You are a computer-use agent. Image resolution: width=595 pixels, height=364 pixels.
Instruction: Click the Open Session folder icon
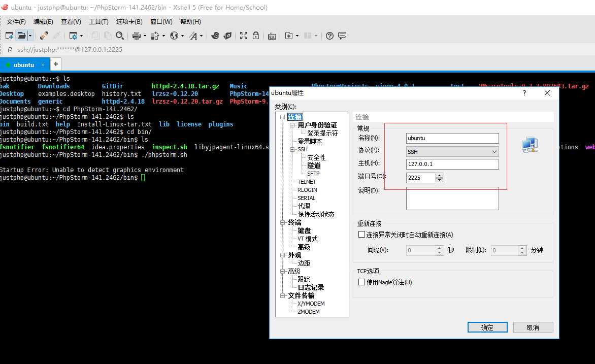pyautogui.click(x=22, y=36)
